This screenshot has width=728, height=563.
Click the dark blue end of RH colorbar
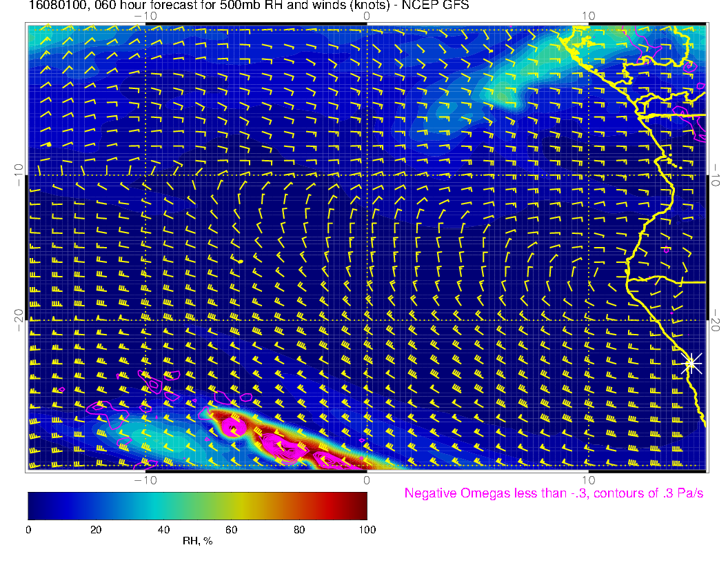[x=35, y=506]
